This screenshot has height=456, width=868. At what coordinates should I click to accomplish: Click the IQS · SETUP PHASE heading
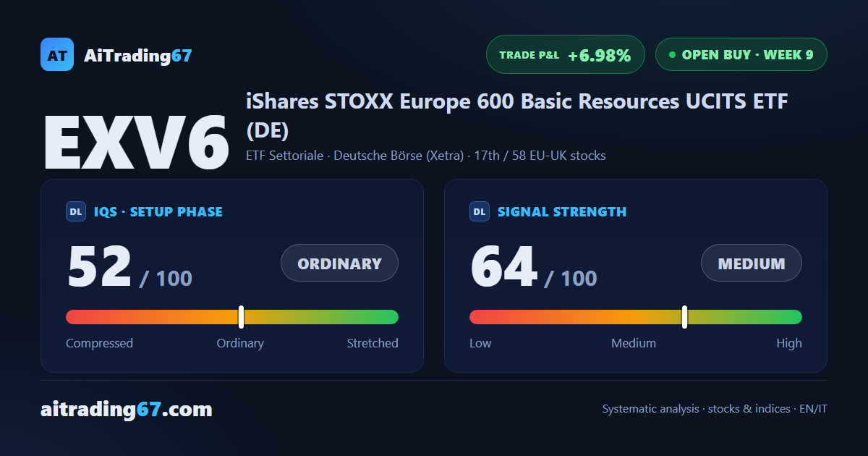click(158, 212)
